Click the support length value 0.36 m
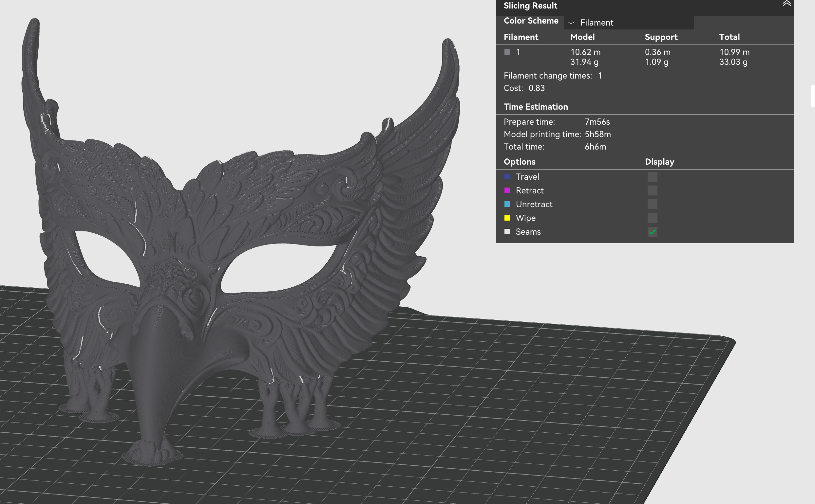Screen dimensions: 815x504 (657, 52)
